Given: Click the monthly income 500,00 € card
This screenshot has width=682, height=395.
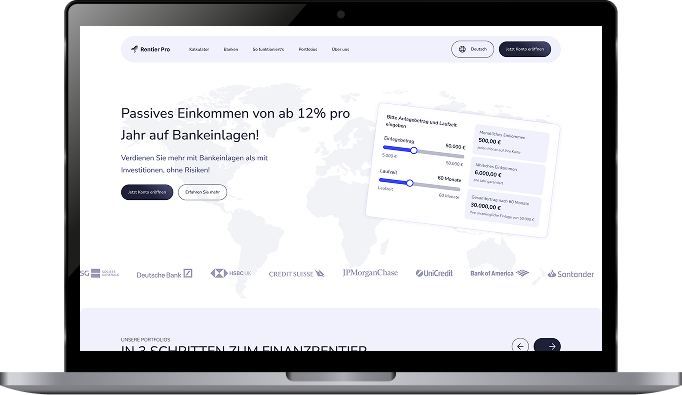Looking at the screenshot, I should [x=511, y=143].
